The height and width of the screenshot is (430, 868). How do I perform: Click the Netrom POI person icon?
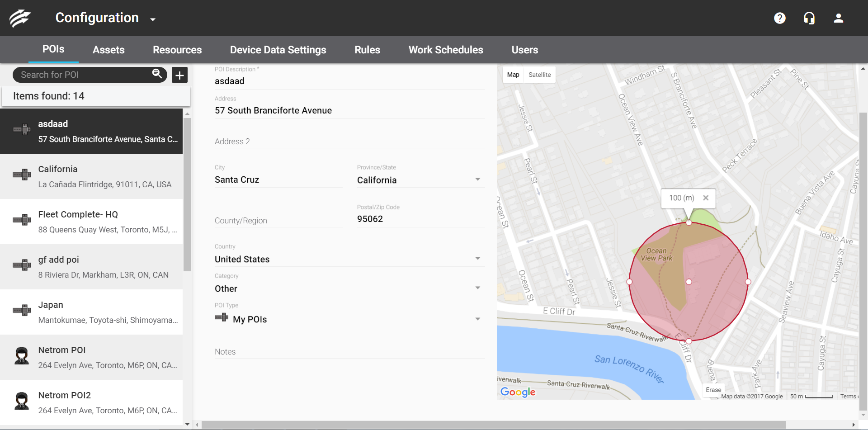pos(22,356)
